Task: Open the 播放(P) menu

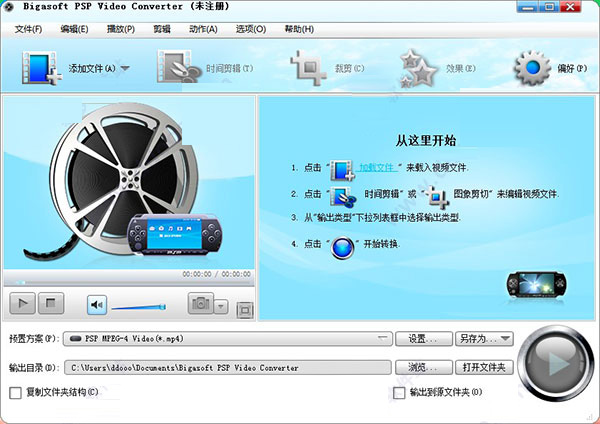Action: [x=121, y=29]
